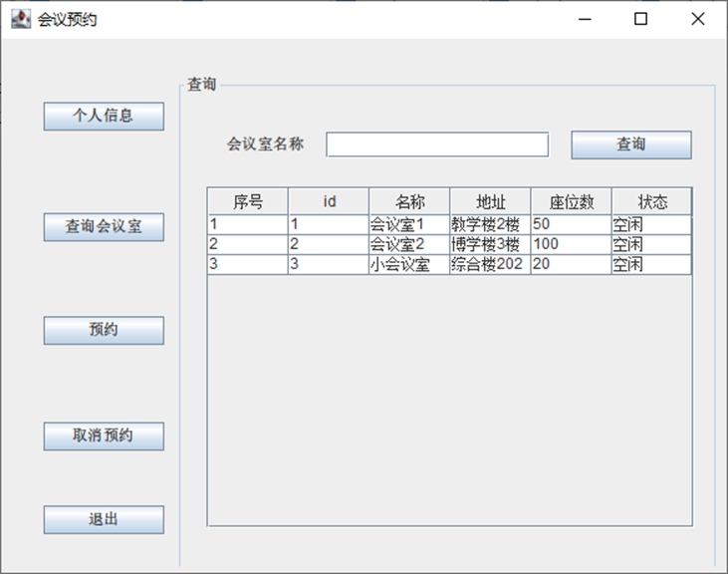Screen dimensions: 728x574
Task: Click the 名称 column header
Action: (x=409, y=201)
